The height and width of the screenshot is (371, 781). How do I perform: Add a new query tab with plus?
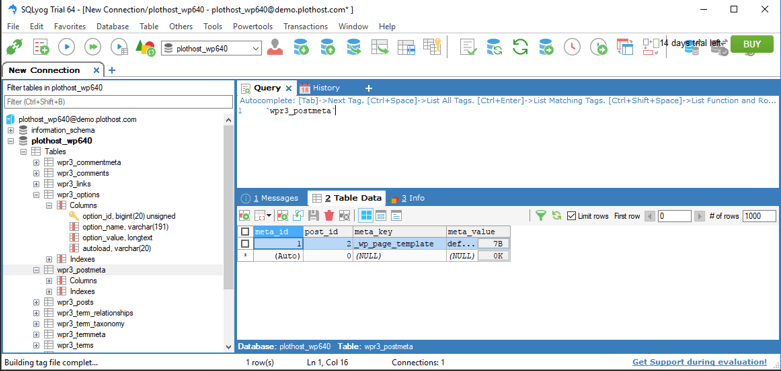[369, 88]
